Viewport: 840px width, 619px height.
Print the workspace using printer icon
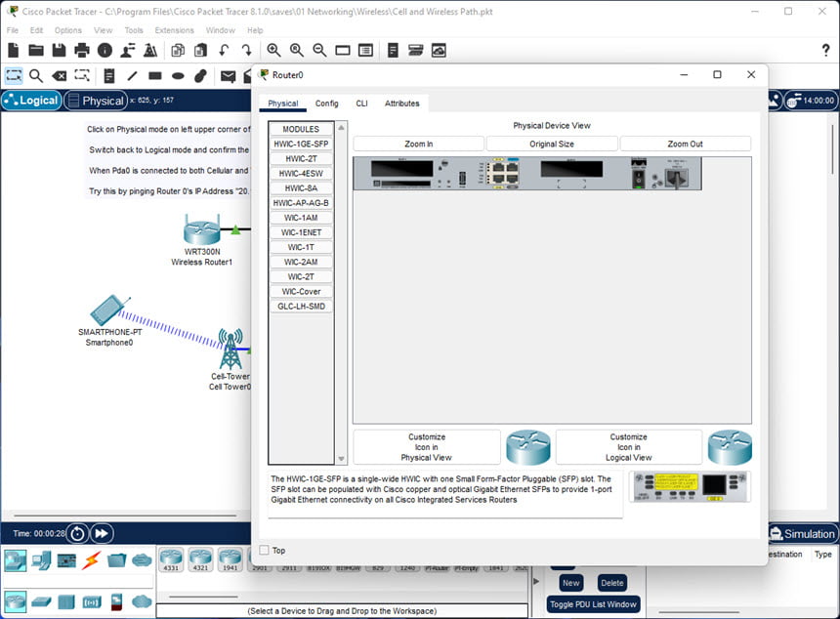point(82,51)
